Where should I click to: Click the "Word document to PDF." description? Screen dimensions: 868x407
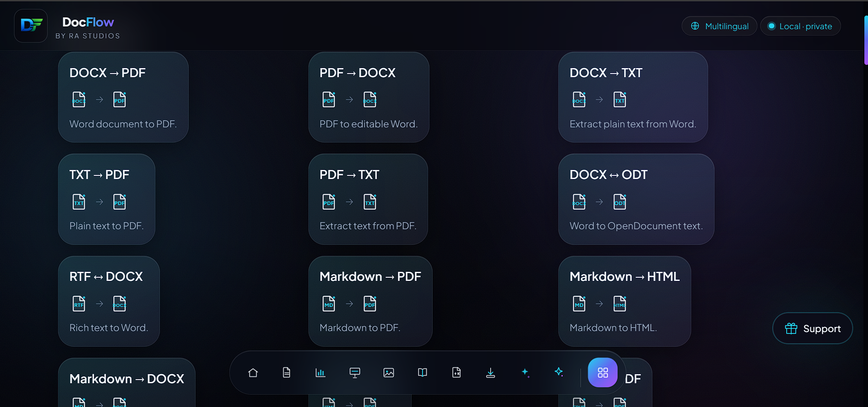point(123,124)
